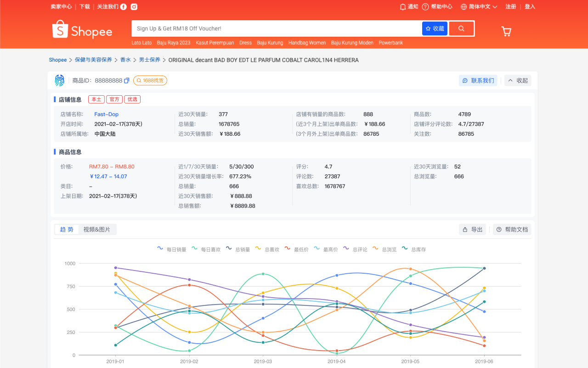Click the Kasut Perempuan suggestion

tap(215, 43)
